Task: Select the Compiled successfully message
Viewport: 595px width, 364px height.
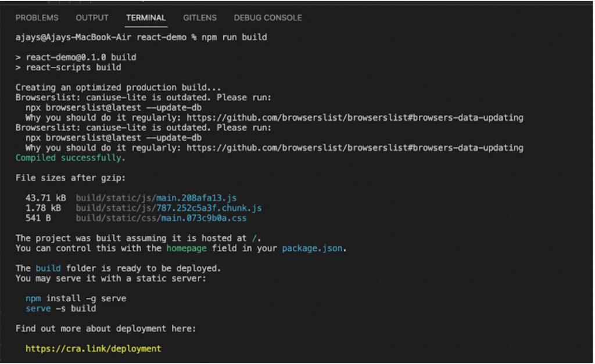Action: tap(70, 157)
